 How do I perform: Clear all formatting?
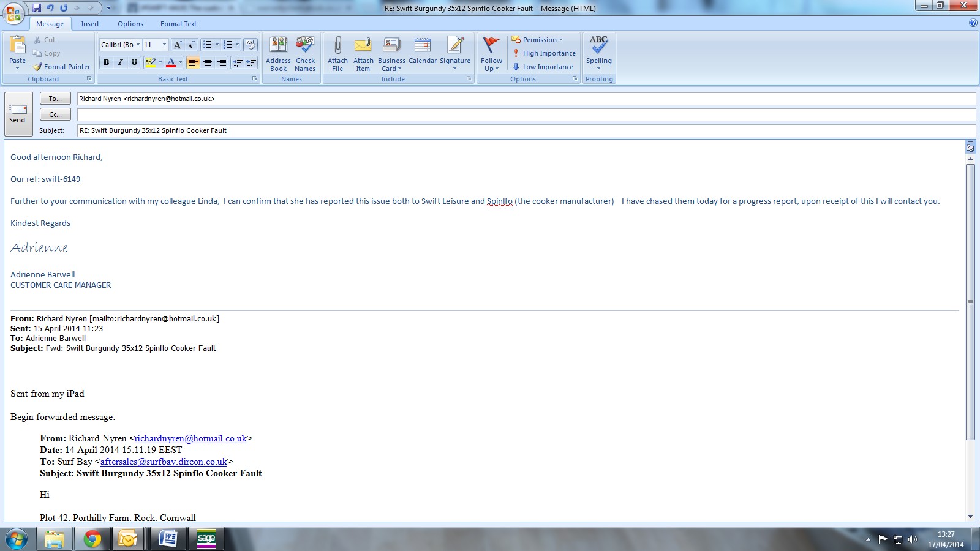click(250, 45)
